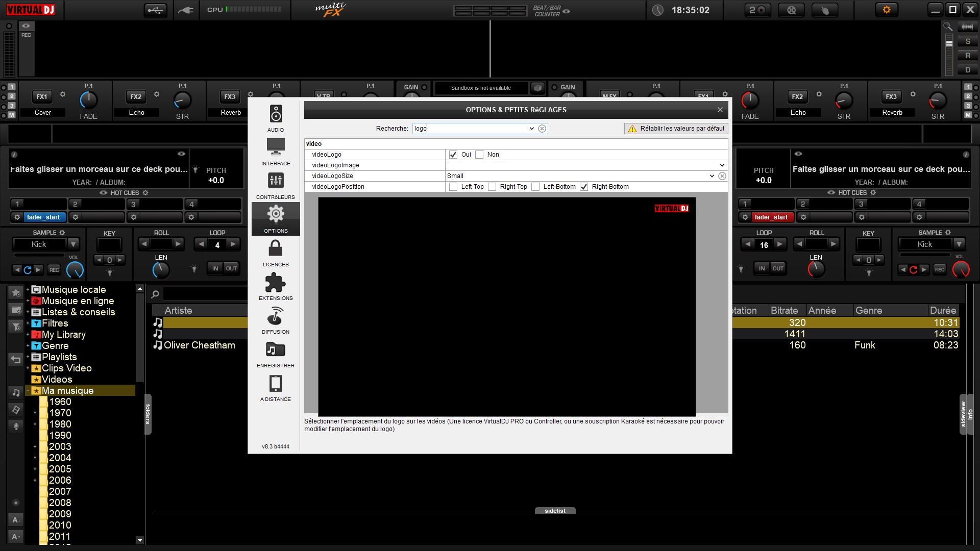Toggle the REC eye icon at top left
Image resolution: width=980 pixels, height=551 pixels.
(26, 26)
